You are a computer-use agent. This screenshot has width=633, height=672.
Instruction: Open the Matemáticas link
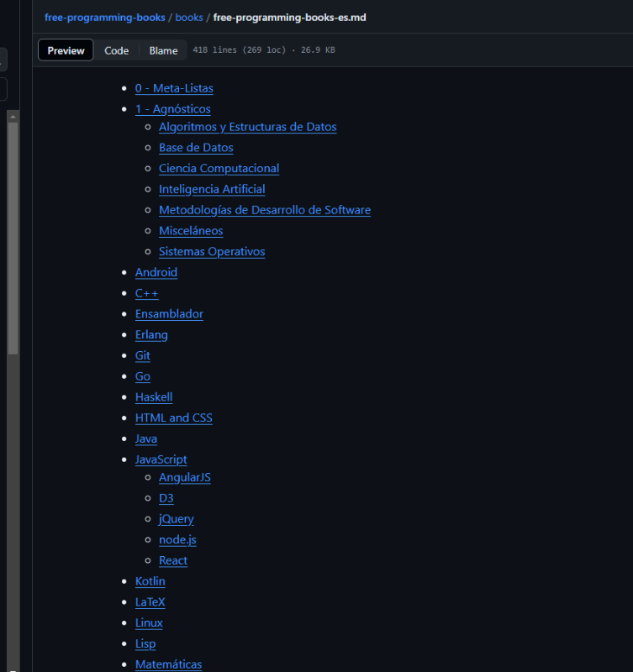168,664
